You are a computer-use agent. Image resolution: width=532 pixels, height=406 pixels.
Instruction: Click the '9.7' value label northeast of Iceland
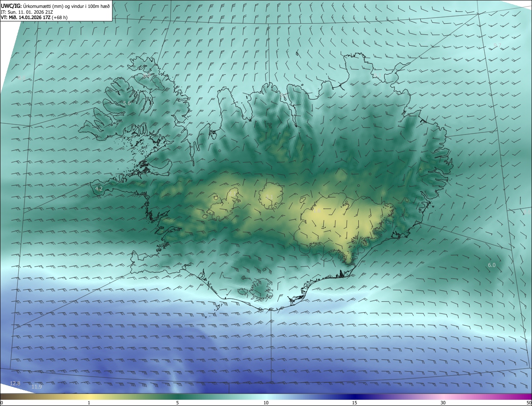498,45
